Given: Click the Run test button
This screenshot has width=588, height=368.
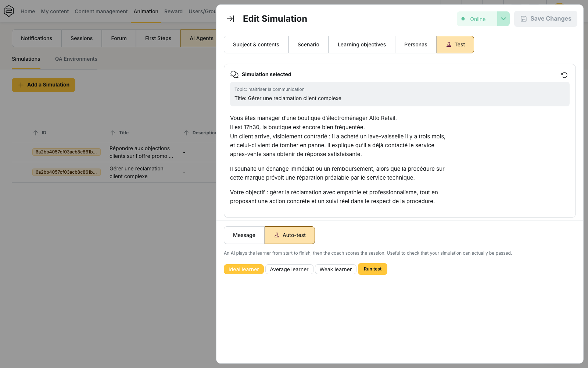Looking at the screenshot, I should 373,269.
